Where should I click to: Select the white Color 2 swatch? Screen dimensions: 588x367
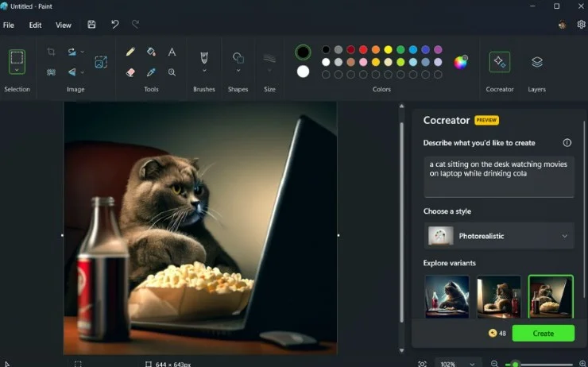pyautogui.click(x=303, y=71)
